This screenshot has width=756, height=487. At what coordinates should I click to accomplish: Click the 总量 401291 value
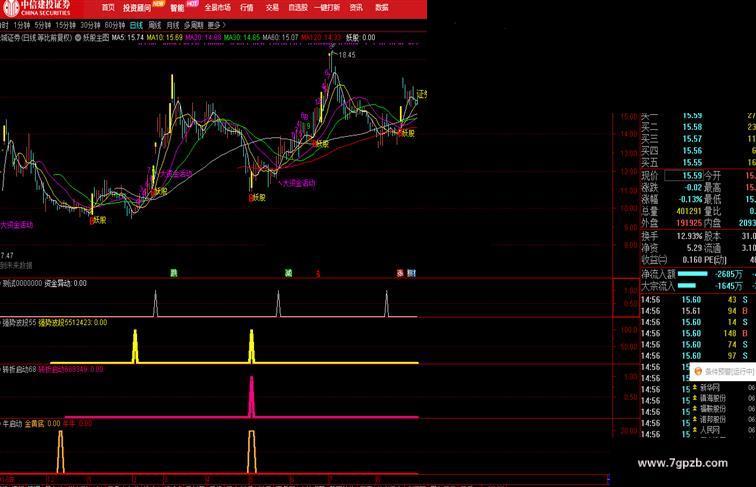point(689,211)
